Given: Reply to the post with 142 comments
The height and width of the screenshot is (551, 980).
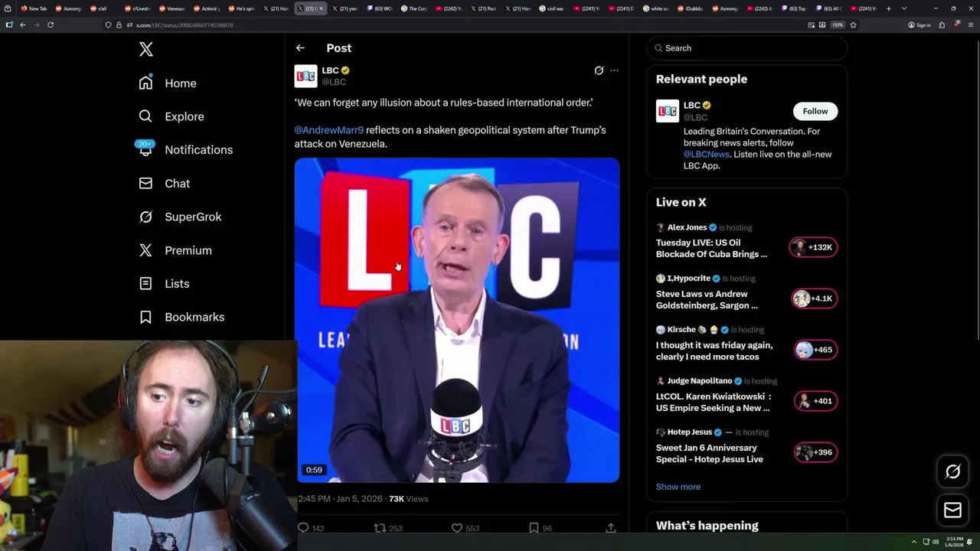Looking at the screenshot, I should coord(310,528).
